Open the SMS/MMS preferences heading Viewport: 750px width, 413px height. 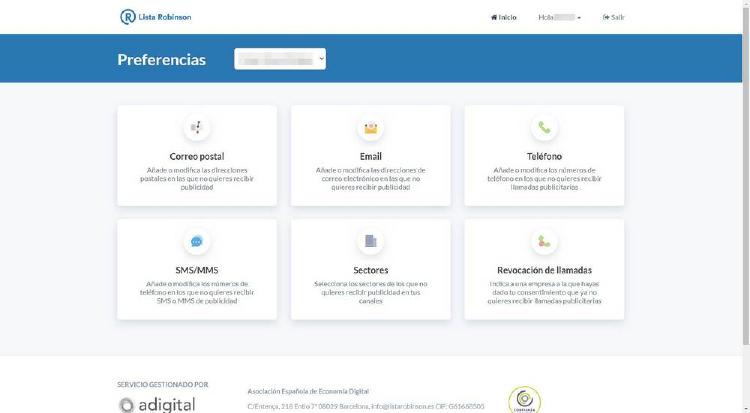[x=197, y=270]
